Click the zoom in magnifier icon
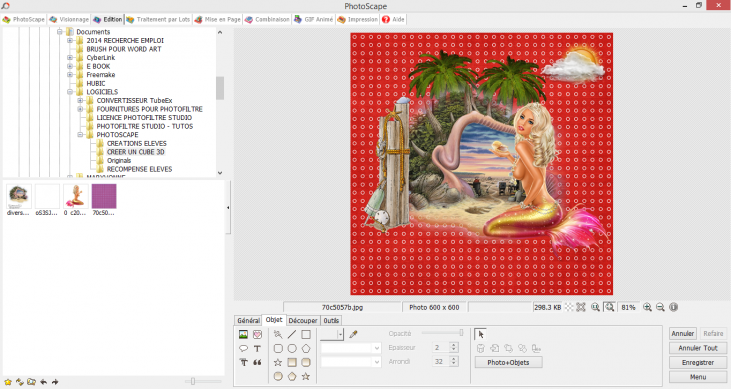Image resolution: width=731 pixels, height=389 pixels. 647,307
